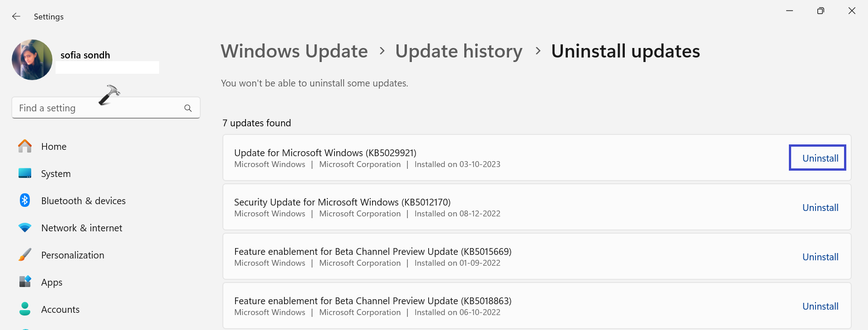868x330 pixels.
Task: Click the Home sidebar icon
Action: coord(25,146)
